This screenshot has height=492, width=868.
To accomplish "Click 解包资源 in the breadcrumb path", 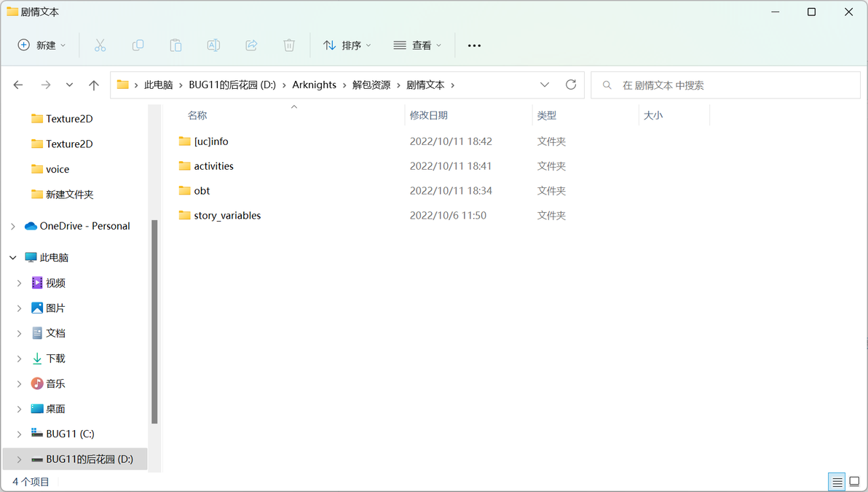I will (x=371, y=85).
